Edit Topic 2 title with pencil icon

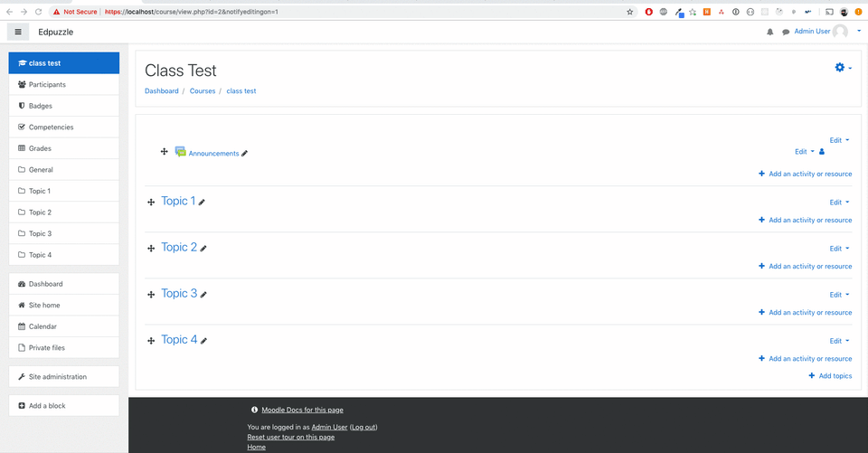coord(204,249)
